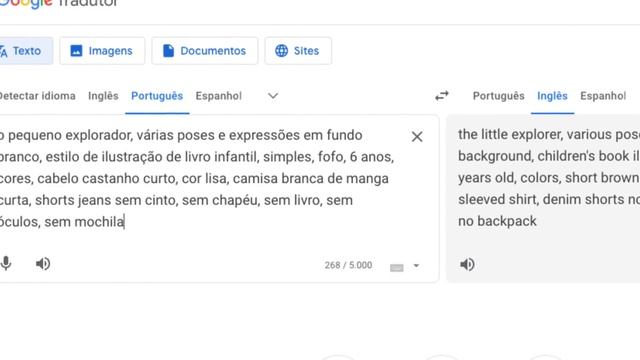This screenshot has width=640, height=360.
Task: Set source language to Inglês
Action: pos(103,96)
